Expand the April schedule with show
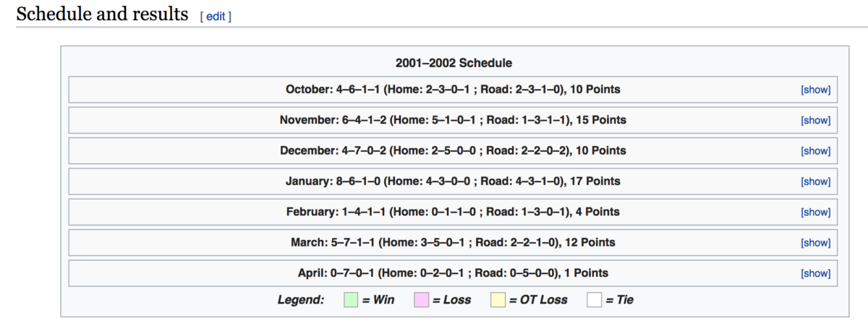 click(x=815, y=273)
